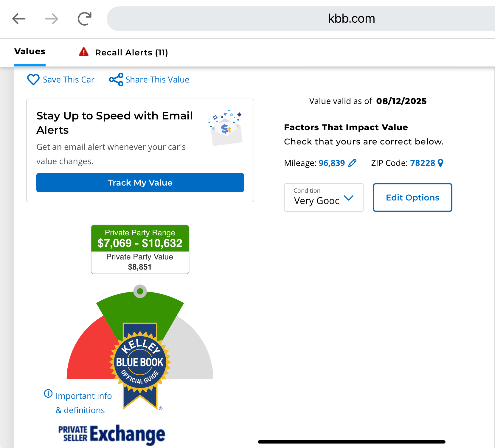The width and height of the screenshot is (495, 448).
Task: Click the location pin beside ZIP code
Action: click(440, 163)
